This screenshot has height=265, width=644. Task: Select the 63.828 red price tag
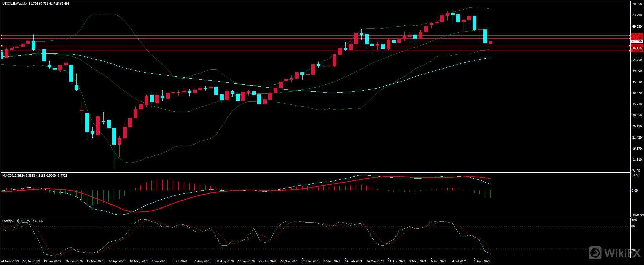coord(637,38)
